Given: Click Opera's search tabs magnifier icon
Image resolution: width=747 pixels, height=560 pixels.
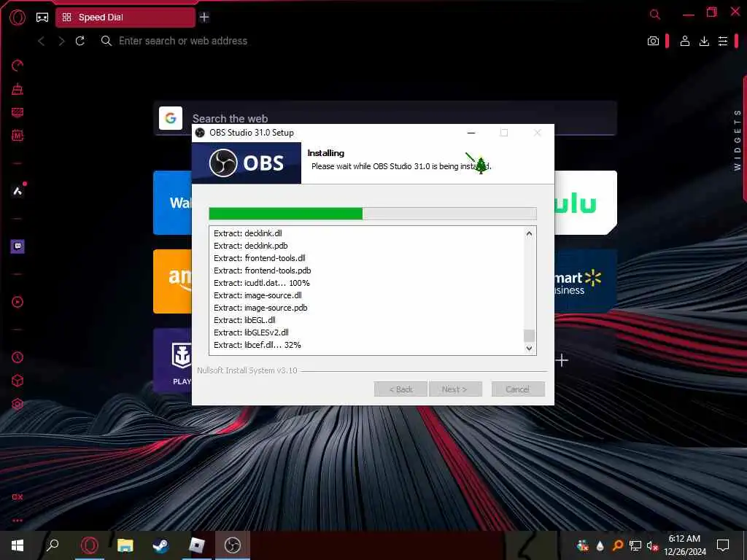Looking at the screenshot, I should click(655, 15).
